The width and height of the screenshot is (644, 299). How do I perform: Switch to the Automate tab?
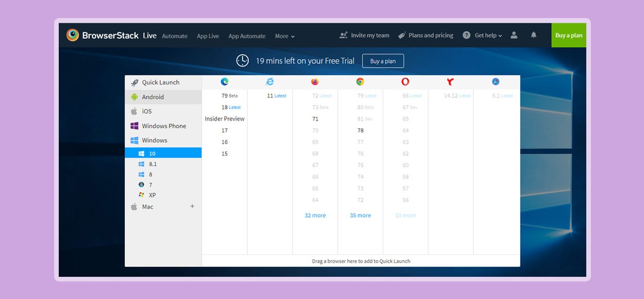175,36
